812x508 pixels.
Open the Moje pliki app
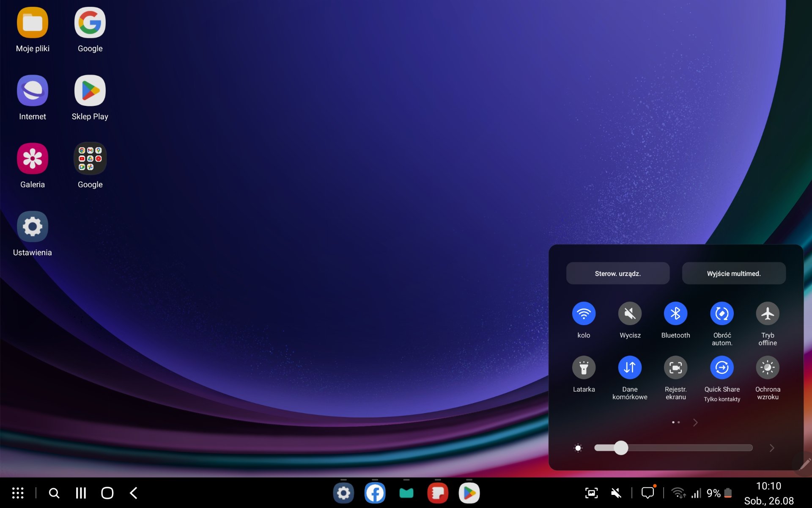point(33,22)
